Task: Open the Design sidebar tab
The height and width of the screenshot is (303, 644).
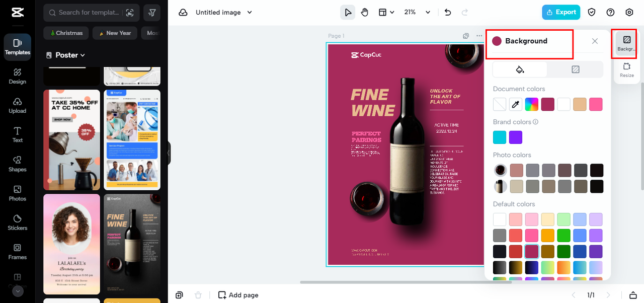Action: pyautogui.click(x=18, y=76)
